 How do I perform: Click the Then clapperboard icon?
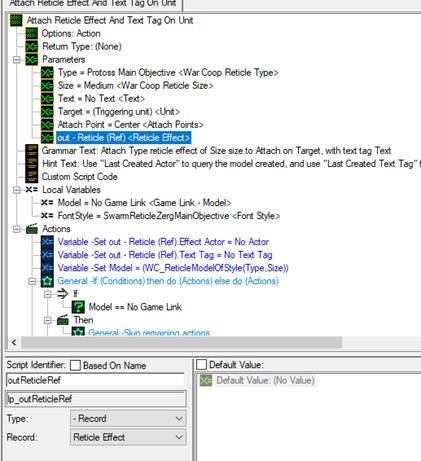click(x=63, y=320)
